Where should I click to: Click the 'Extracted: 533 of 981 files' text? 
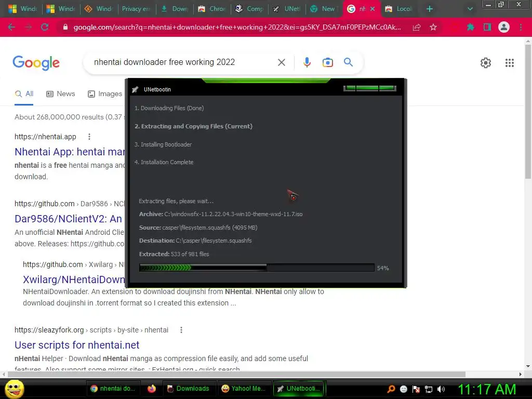point(174,254)
